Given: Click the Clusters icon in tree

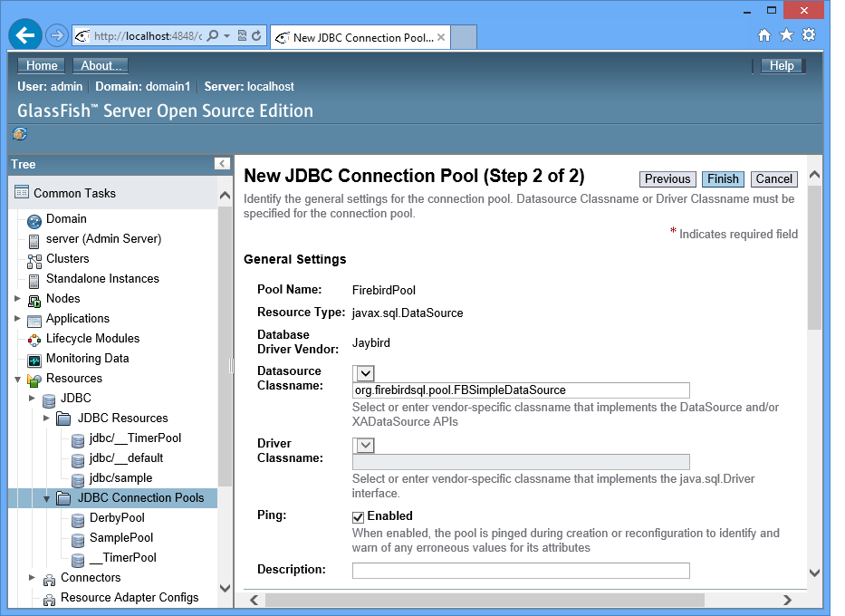Looking at the screenshot, I should [34, 262].
